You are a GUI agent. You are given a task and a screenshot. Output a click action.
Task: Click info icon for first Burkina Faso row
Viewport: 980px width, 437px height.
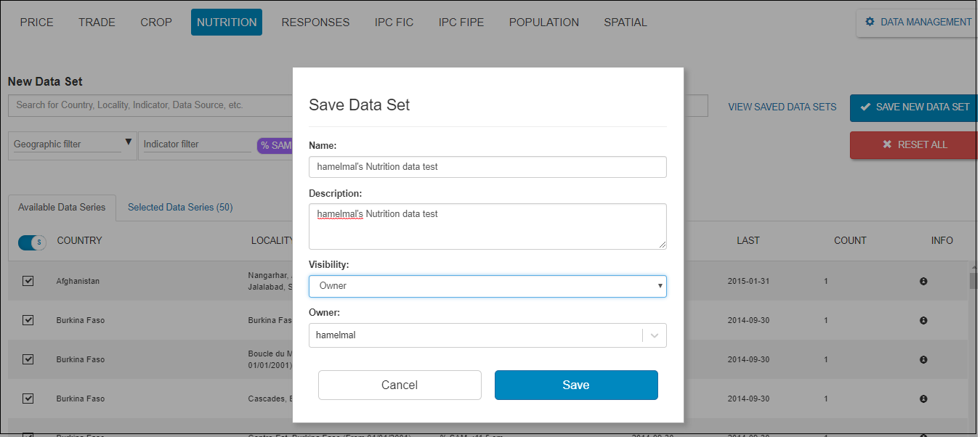(x=923, y=320)
